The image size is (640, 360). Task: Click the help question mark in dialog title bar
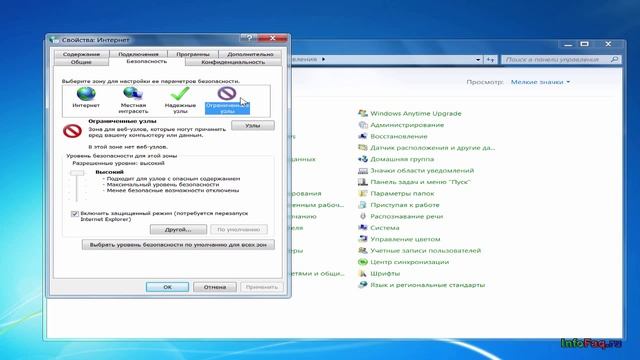coord(249,38)
